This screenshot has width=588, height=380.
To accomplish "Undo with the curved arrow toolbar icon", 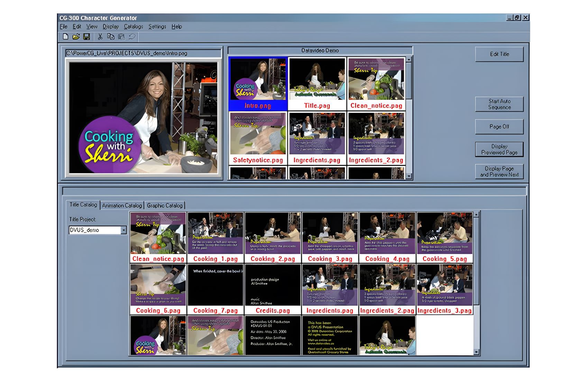I will pos(132,37).
